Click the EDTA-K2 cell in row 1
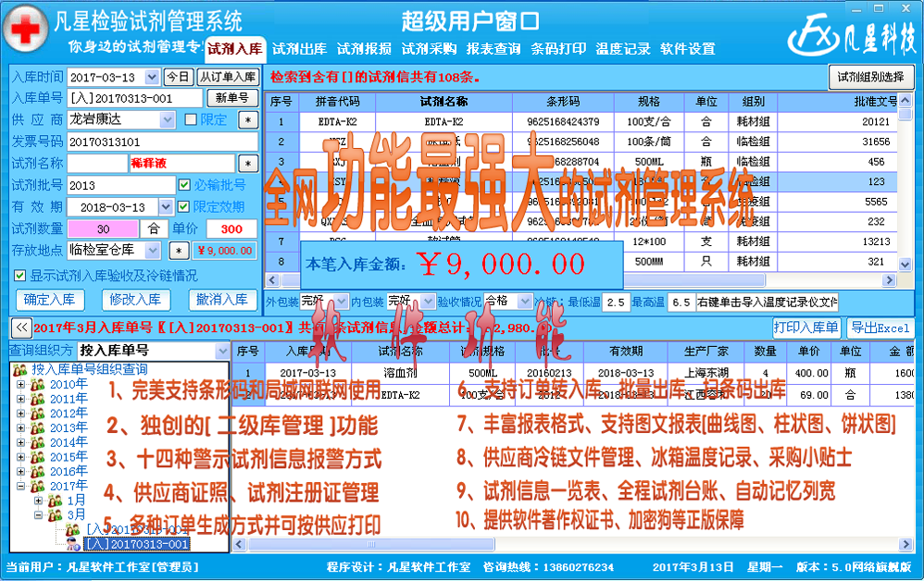Screen dimensions: 924x581 [x=443, y=122]
